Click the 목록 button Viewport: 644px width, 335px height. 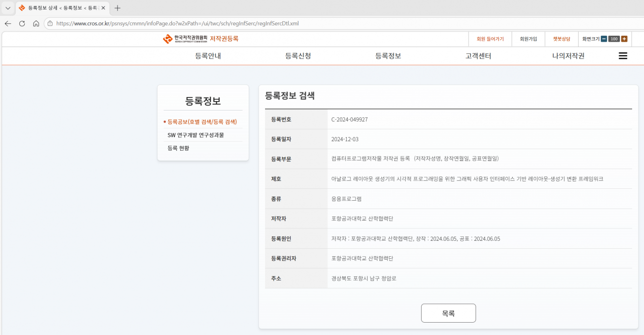point(448,313)
